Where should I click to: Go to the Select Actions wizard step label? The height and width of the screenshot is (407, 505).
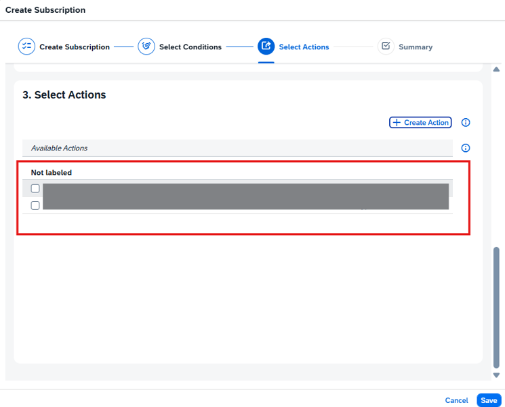click(x=304, y=47)
